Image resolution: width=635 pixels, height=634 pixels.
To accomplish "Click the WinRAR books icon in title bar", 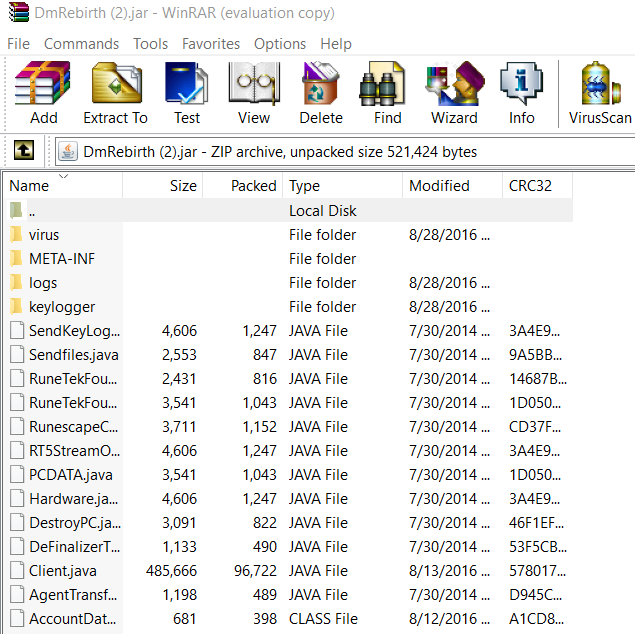I will [19, 12].
